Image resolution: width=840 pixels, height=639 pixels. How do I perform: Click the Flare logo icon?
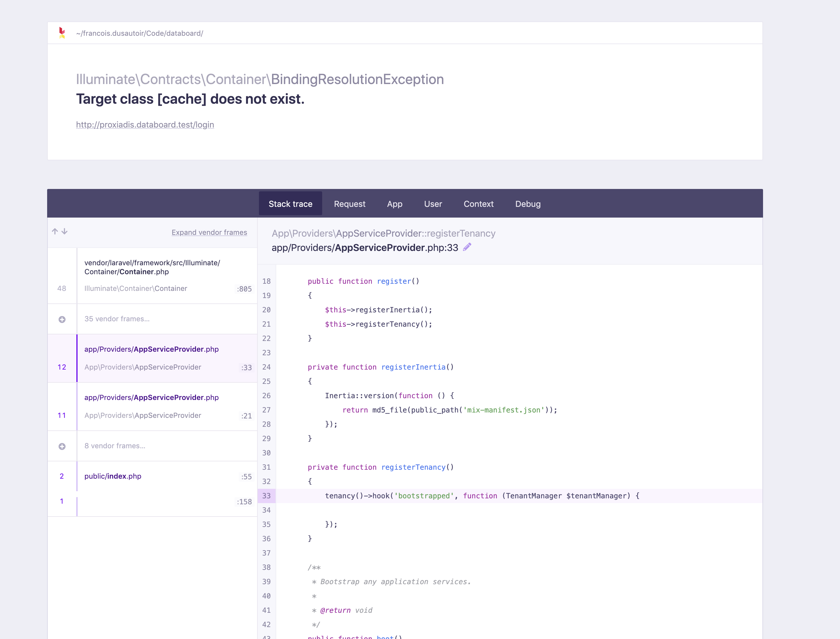(62, 33)
